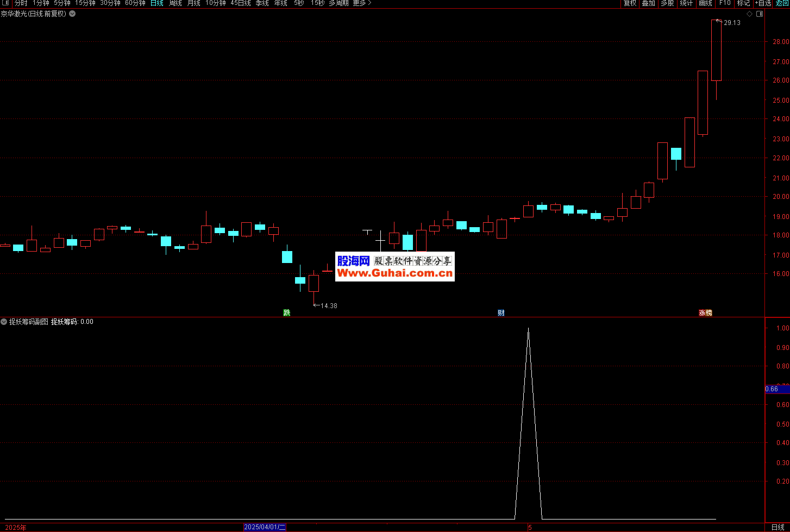Switch to 季线 quarterly chart
This screenshot has height=532, width=790.
(262, 3)
